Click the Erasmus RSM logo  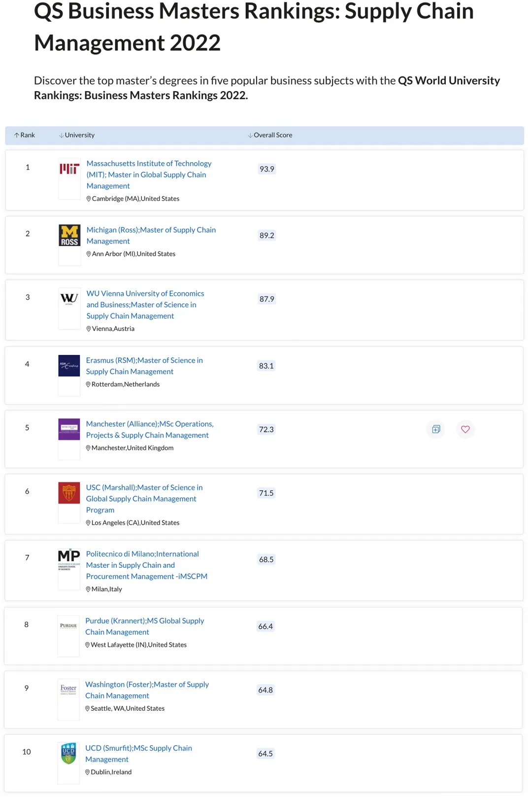coord(69,366)
